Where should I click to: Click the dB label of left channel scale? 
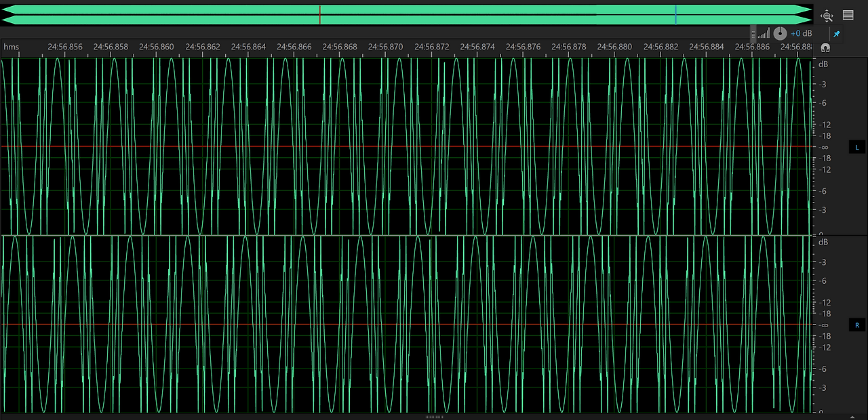click(823, 64)
